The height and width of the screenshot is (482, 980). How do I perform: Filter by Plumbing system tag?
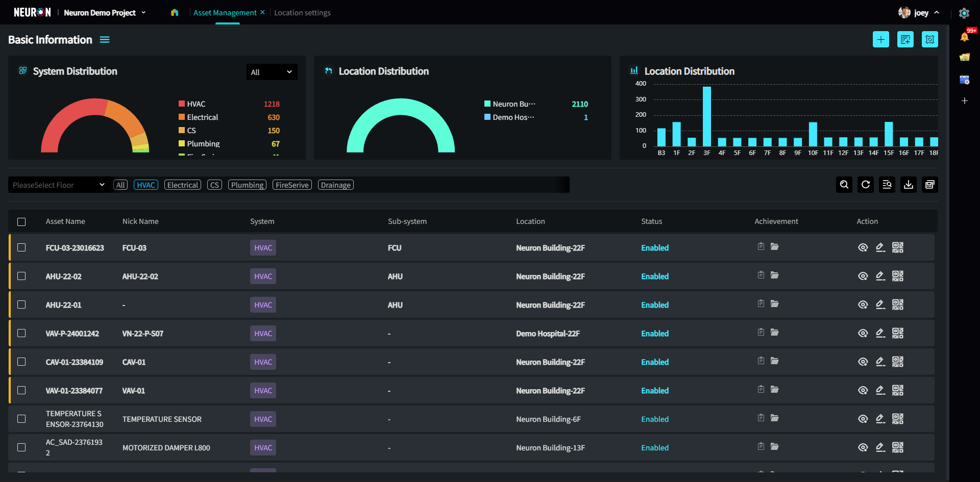[x=247, y=185]
